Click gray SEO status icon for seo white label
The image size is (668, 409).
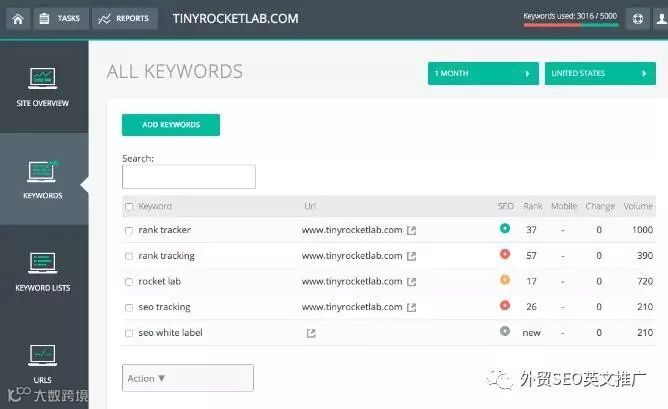[x=505, y=331]
